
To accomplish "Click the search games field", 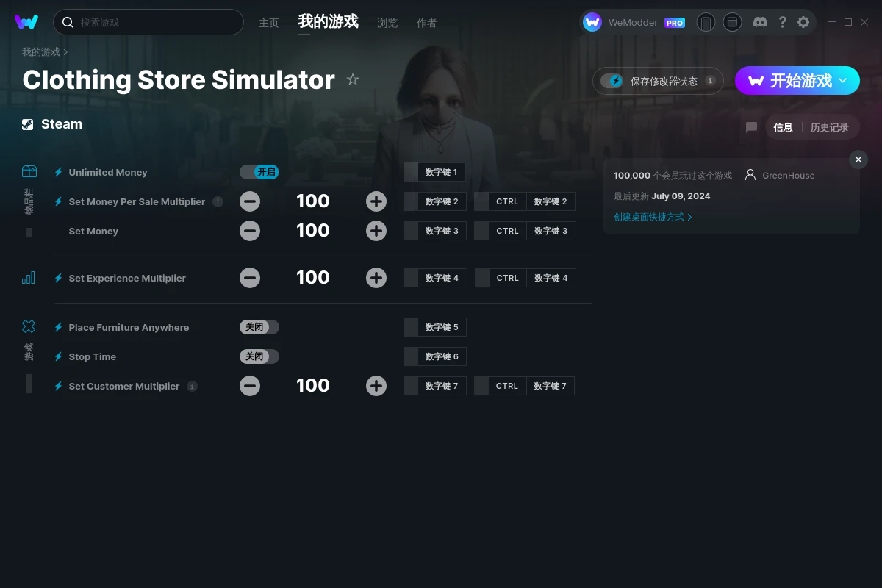I will click(x=148, y=22).
